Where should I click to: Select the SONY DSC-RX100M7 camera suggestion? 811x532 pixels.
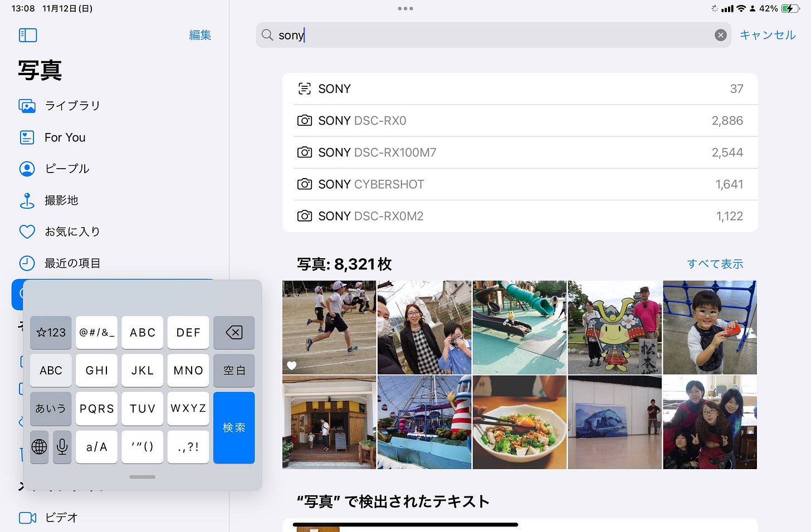[x=520, y=152]
